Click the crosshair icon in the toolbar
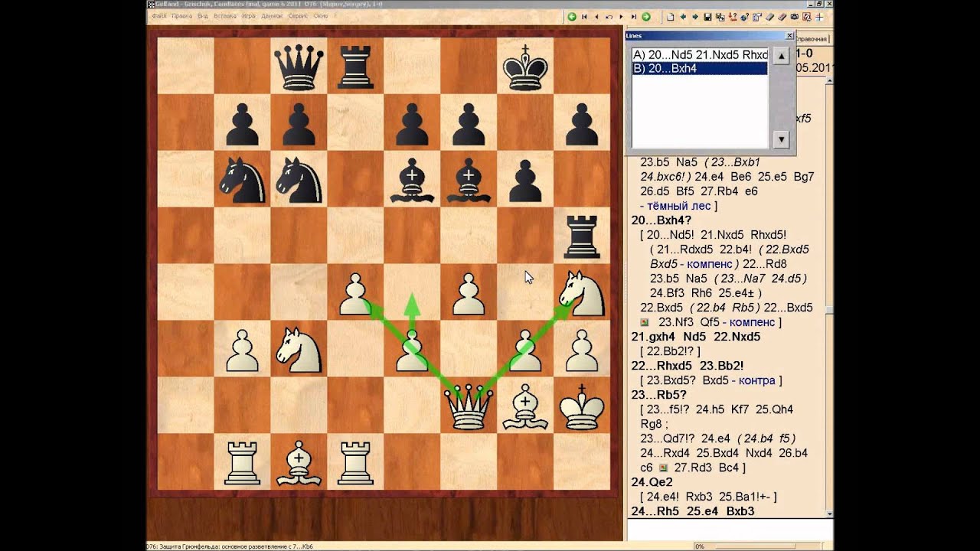 point(819,17)
